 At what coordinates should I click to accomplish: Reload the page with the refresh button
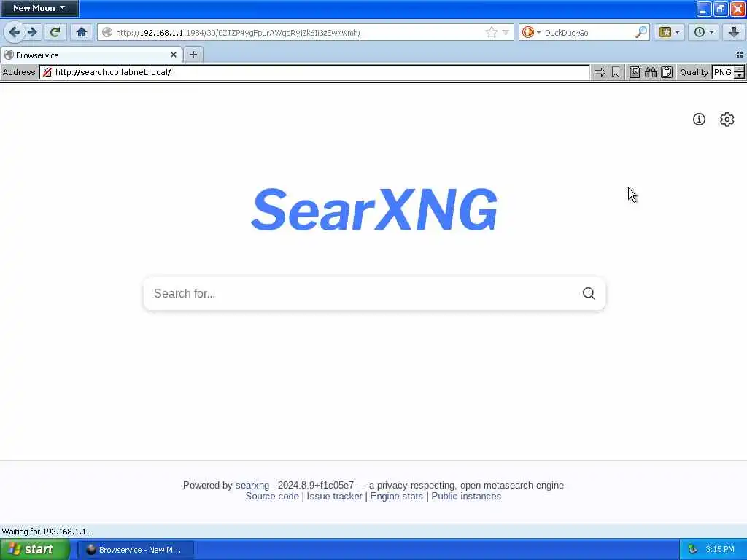(55, 32)
